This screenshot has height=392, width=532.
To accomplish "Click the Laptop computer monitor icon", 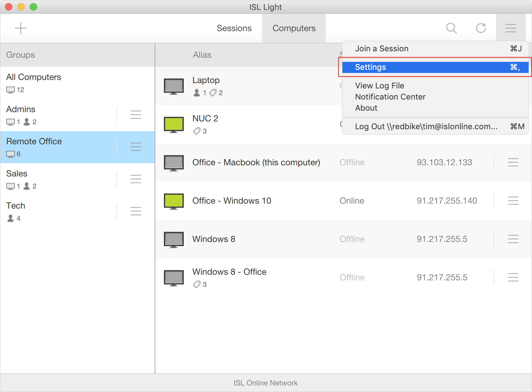I will [174, 86].
